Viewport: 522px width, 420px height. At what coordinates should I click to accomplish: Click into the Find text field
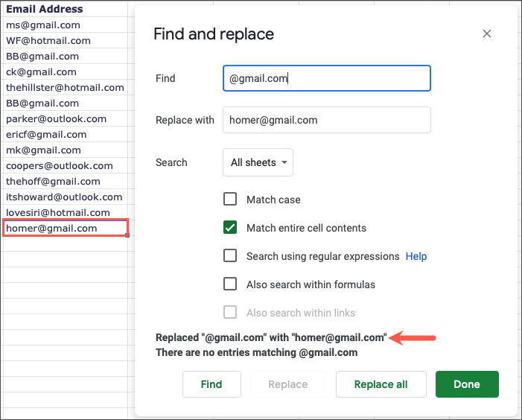(326, 78)
